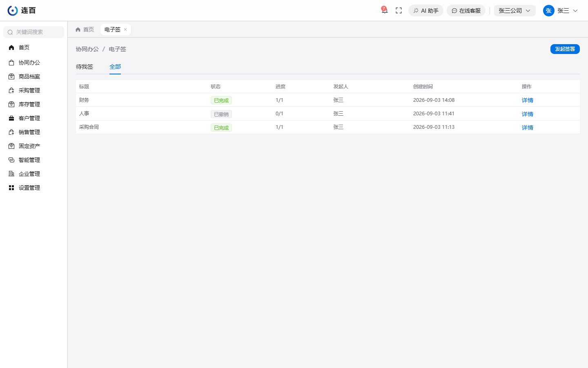Click the 采购合同 title cell

(x=89, y=127)
